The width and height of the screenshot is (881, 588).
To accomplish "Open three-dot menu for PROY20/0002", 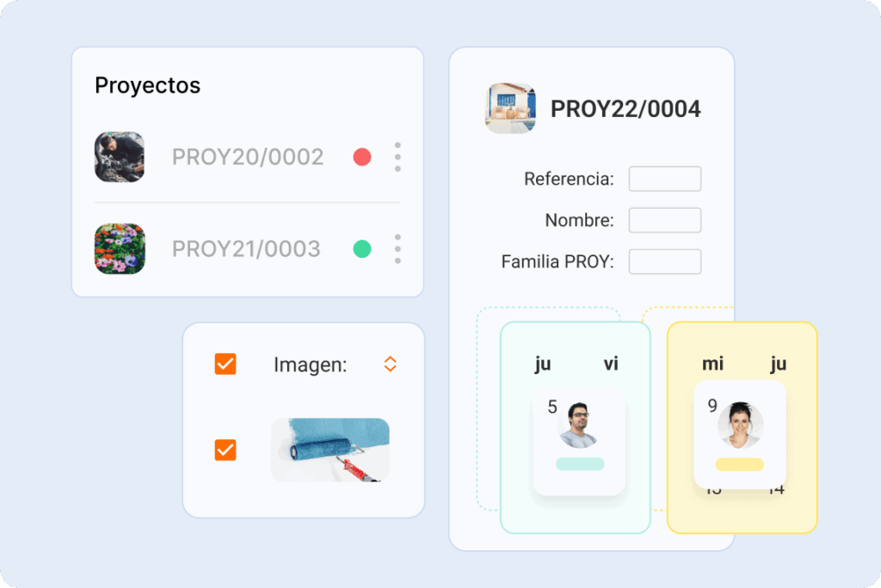I will click(x=397, y=157).
